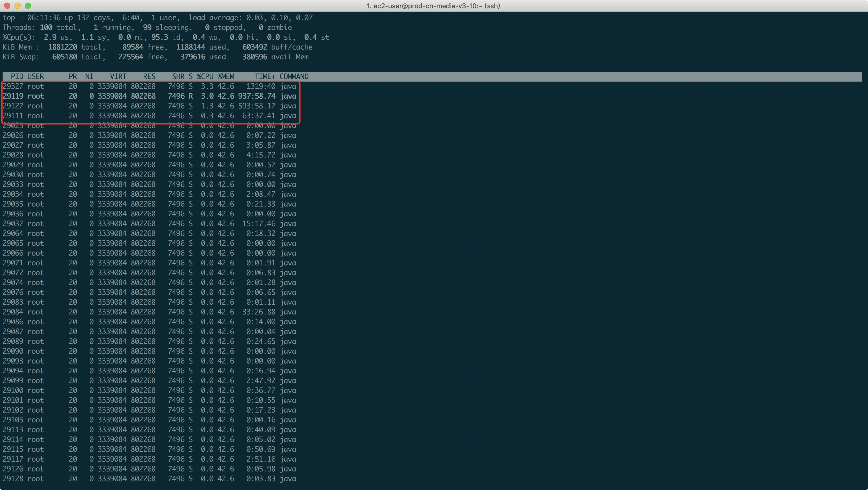The height and width of the screenshot is (490, 868).
Task: Click the green fullscreen window button
Action: (28, 6)
